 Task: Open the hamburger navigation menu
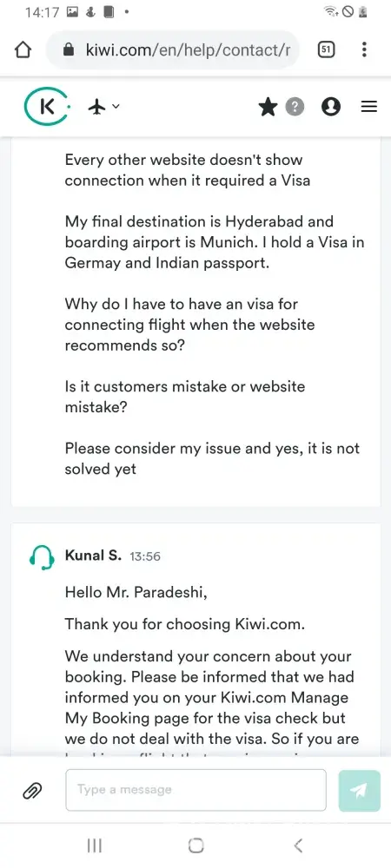[x=369, y=107]
